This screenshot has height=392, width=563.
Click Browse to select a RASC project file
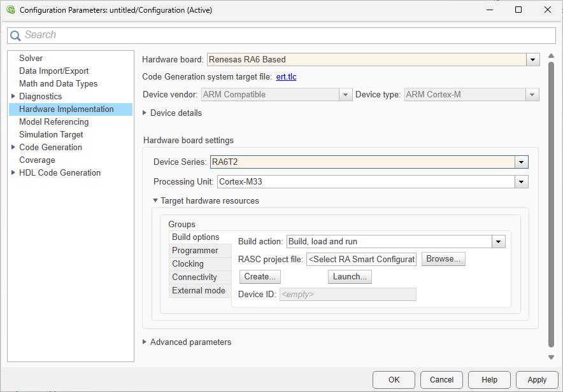tap(443, 259)
